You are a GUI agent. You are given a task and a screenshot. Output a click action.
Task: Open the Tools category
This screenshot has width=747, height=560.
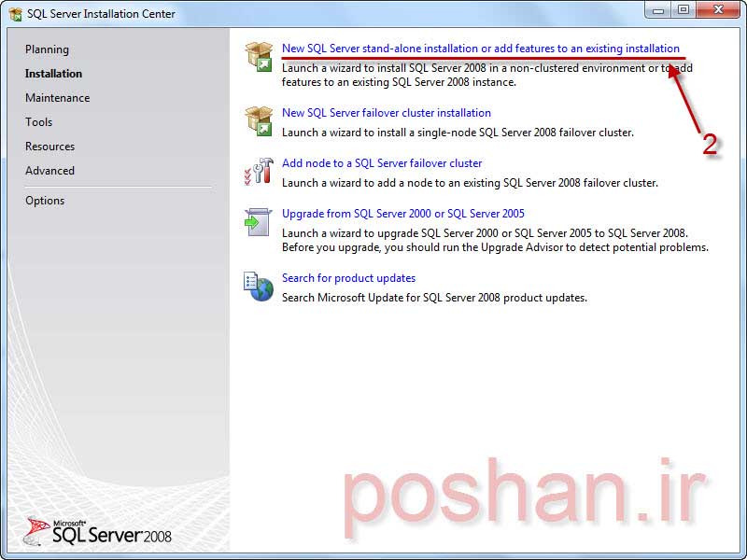point(39,122)
